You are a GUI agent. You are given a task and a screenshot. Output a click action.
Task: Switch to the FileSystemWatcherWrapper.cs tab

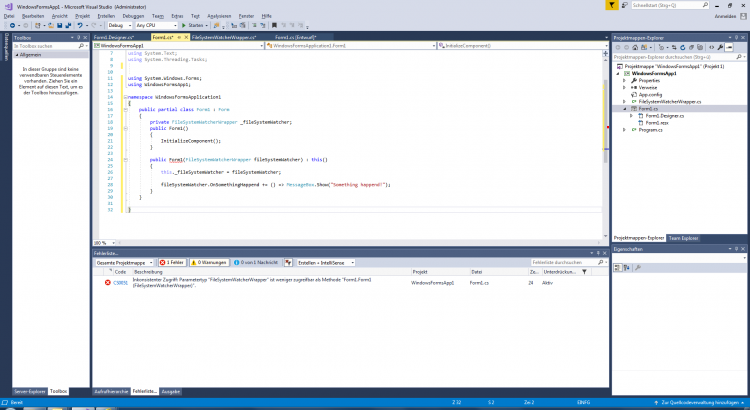(224, 37)
